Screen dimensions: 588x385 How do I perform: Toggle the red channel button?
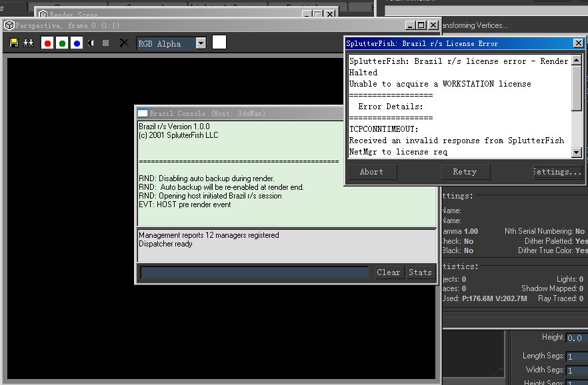[47, 43]
